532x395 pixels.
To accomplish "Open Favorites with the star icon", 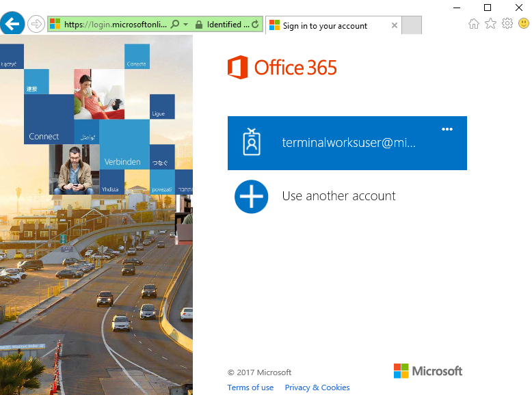I will 490,24.
